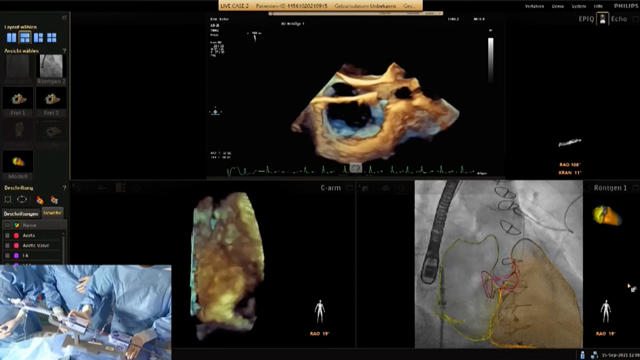The image size is (640, 360).
Task: Click the second colored model annotation icon
Action: click(54, 200)
